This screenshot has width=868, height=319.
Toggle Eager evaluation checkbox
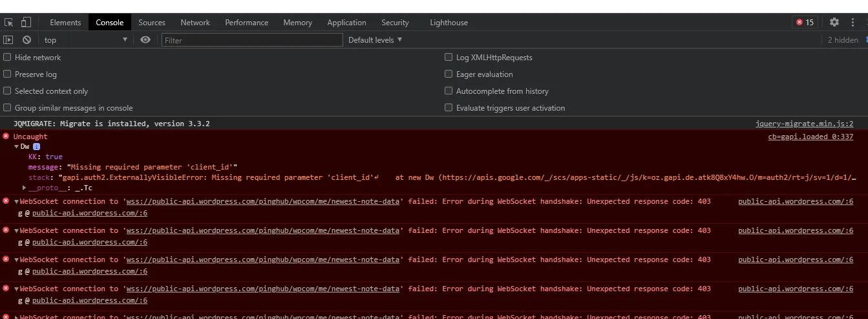click(x=449, y=74)
